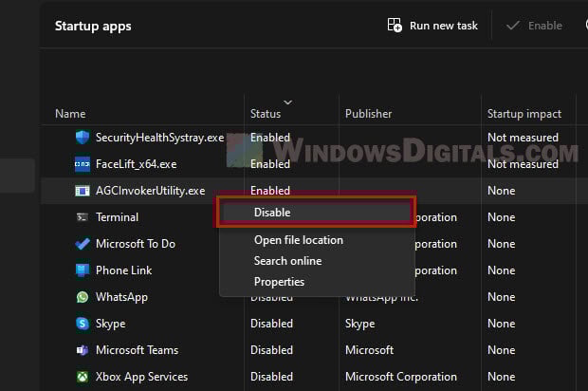
Task: Click the FaceLift_x64.exe app icon
Action: pos(83,164)
